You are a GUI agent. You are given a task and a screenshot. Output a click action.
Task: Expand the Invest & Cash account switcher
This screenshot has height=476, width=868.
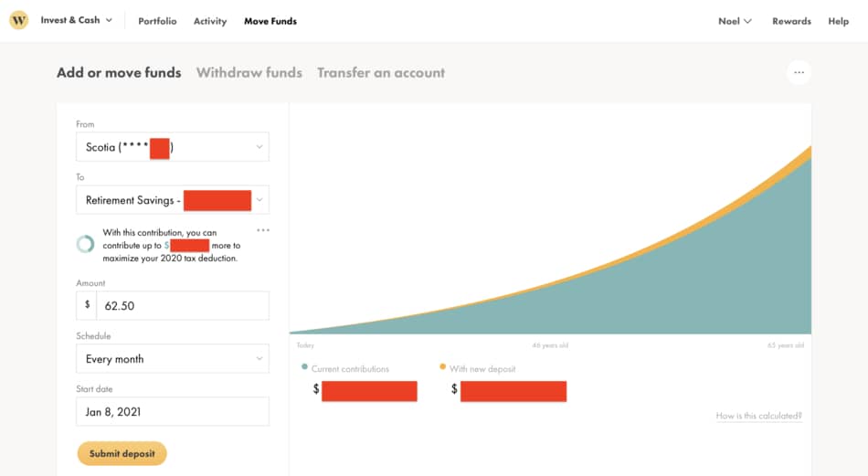(x=77, y=20)
